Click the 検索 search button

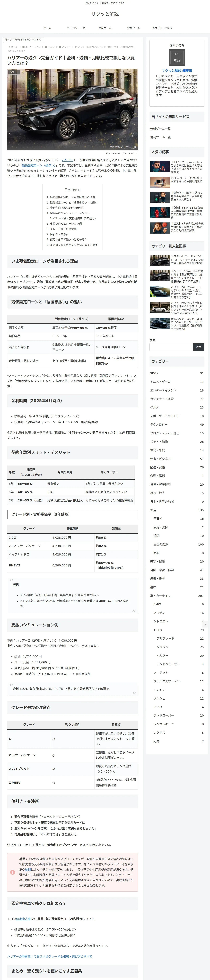pos(198,347)
